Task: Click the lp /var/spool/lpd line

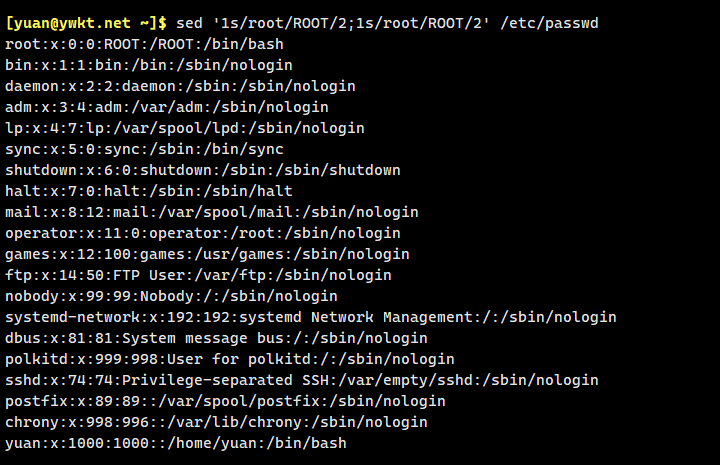Action: (184, 128)
